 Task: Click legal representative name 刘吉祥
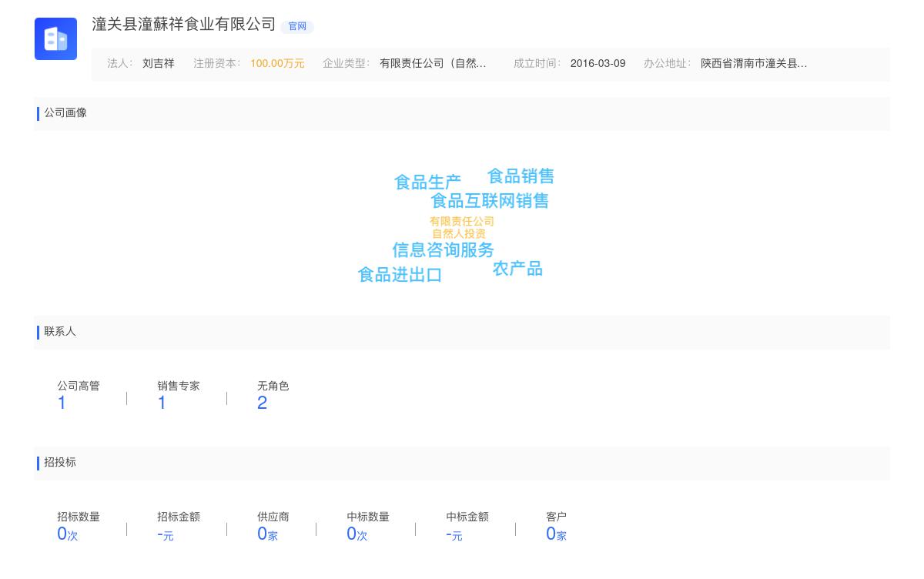158,64
